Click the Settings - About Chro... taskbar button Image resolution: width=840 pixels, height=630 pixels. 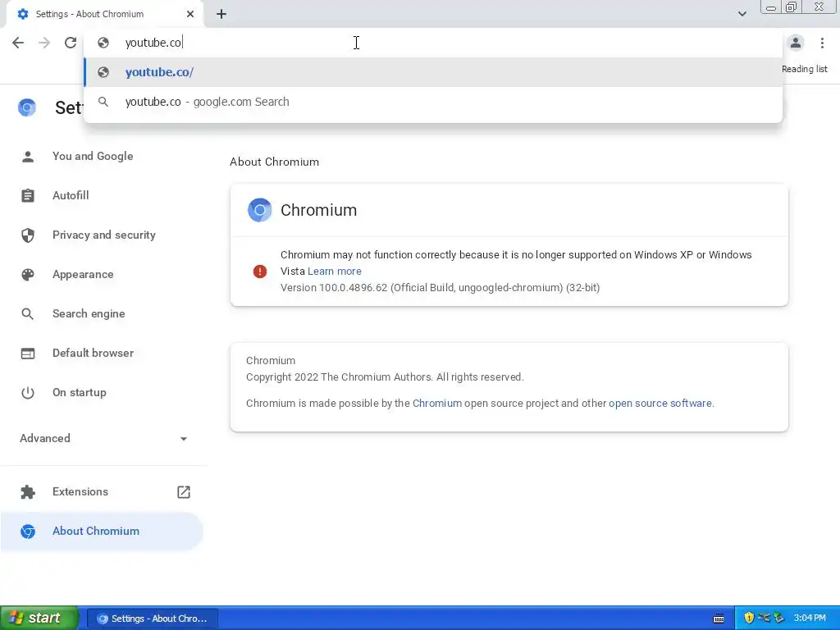pos(152,619)
